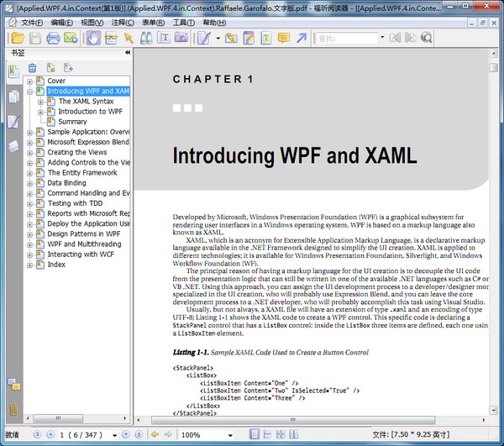The height and width of the screenshot is (446, 504).
Task: Show the bookmarks side tab
Action: (13, 71)
